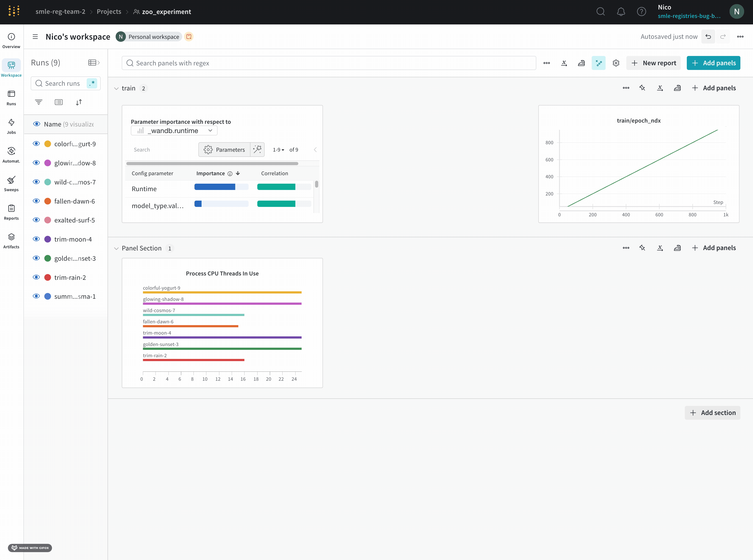This screenshot has height=560, width=753.
Task: Go to Projects breadcrumb link
Action: pyautogui.click(x=109, y=12)
